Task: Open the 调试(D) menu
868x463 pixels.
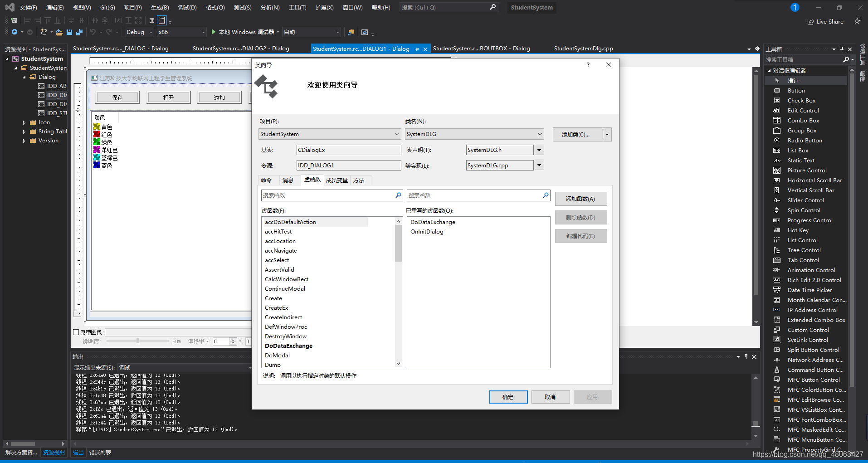Action: click(x=187, y=8)
